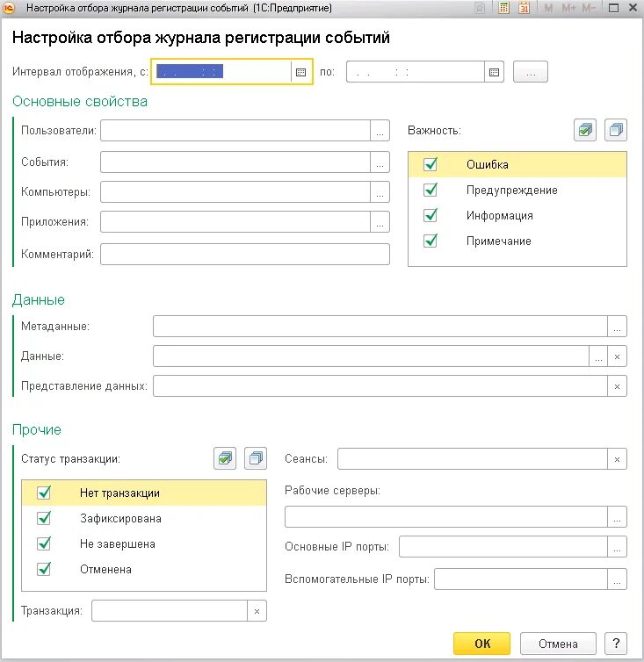Screen dimensions: 644x662
Task: Uncheck all transaction statuses icon
Action: click(x=256, y=458)
